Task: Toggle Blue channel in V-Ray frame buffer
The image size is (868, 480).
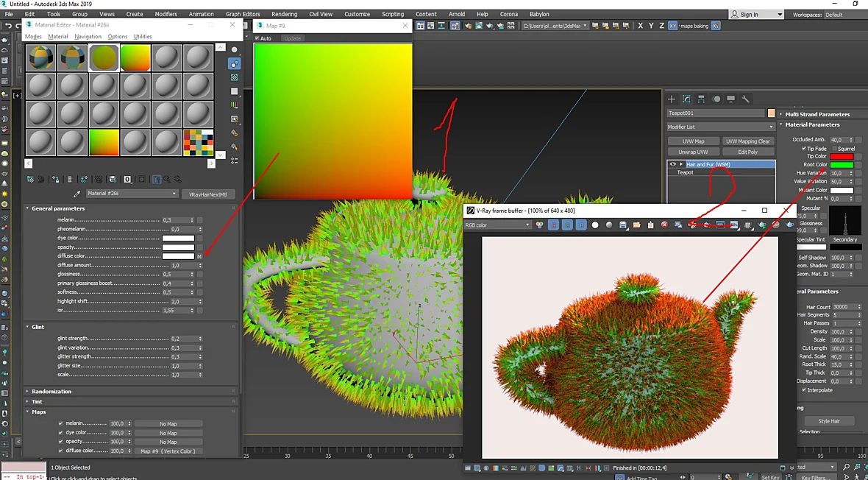Action: coord(581,225)
